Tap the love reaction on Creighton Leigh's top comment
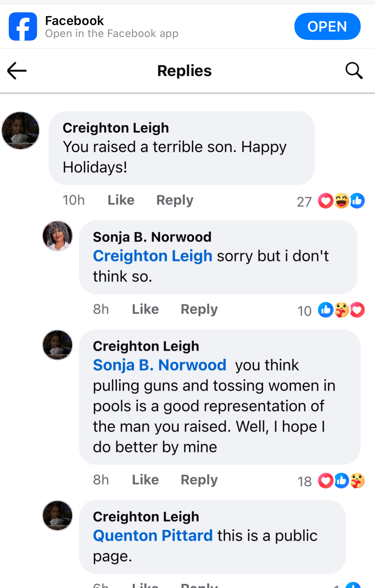 coord(326,201)
